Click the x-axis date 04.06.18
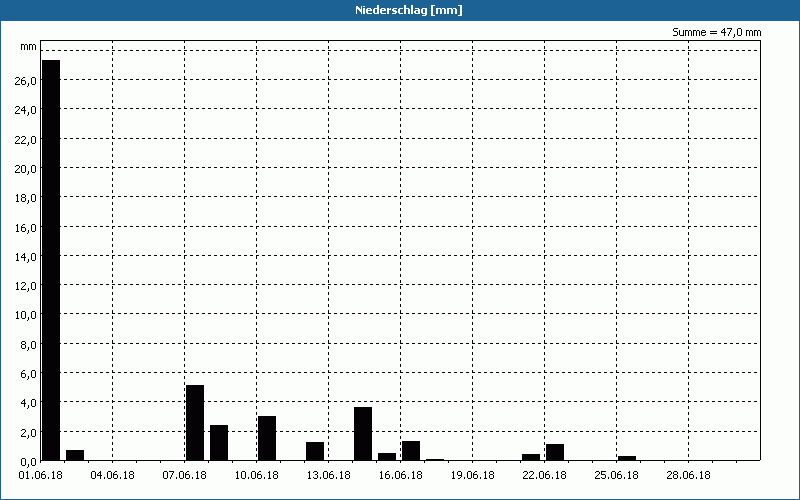 click(112, 475)
